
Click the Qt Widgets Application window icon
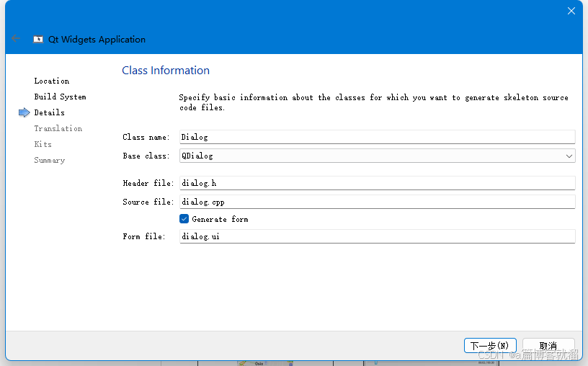point(38,40)
